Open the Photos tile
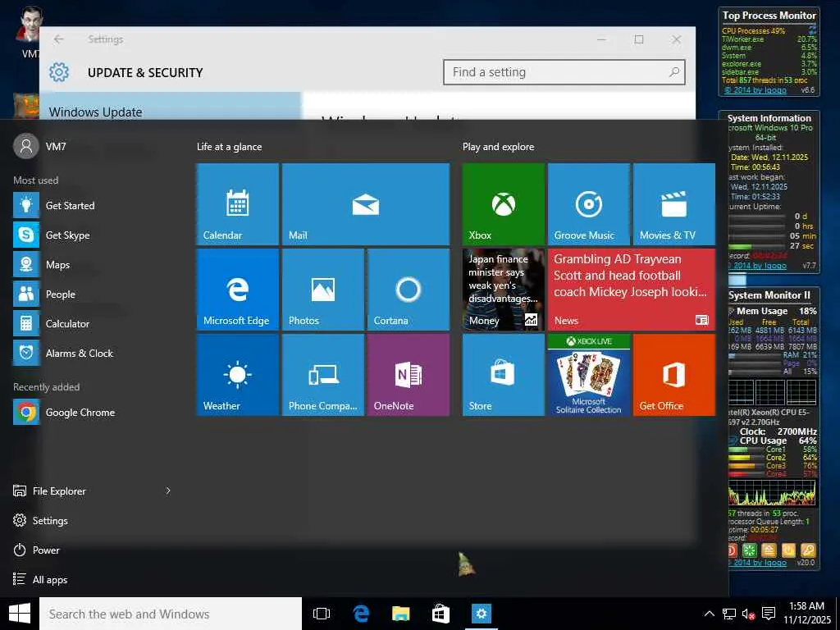Image resolution: width=840 pixels, height=630 pixels. pos(323,290)
